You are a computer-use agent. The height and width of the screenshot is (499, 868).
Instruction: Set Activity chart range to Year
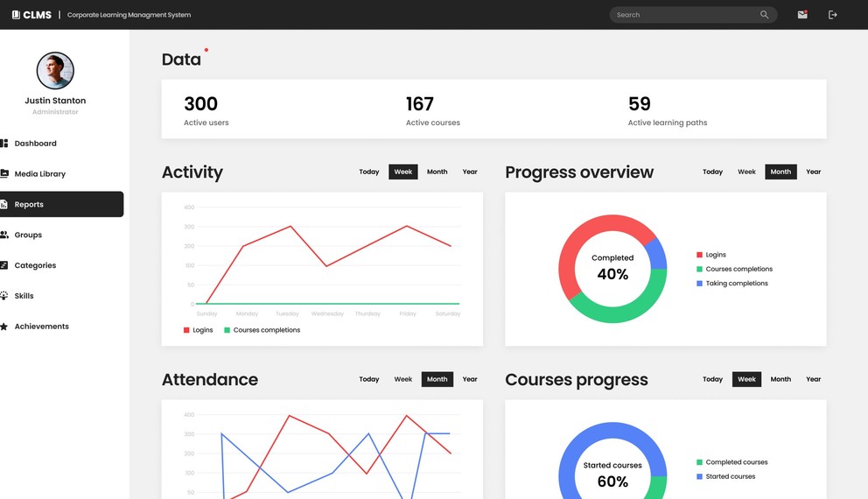pos(470,172)
